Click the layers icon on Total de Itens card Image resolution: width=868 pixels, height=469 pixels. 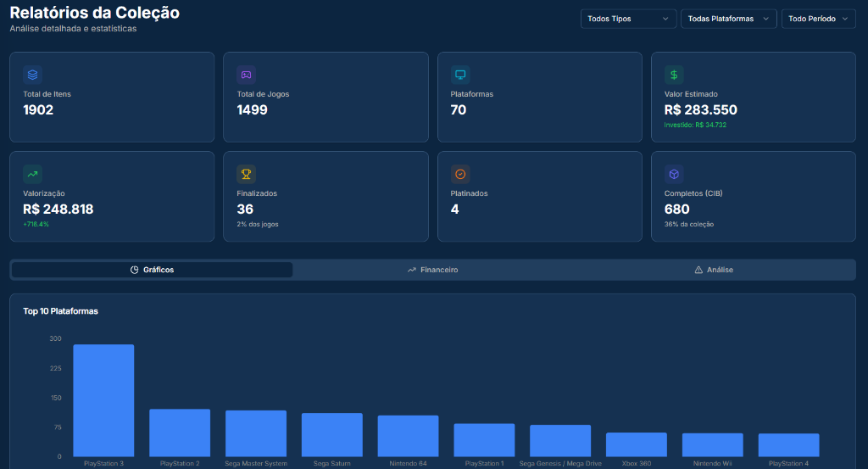coord(33,74)
